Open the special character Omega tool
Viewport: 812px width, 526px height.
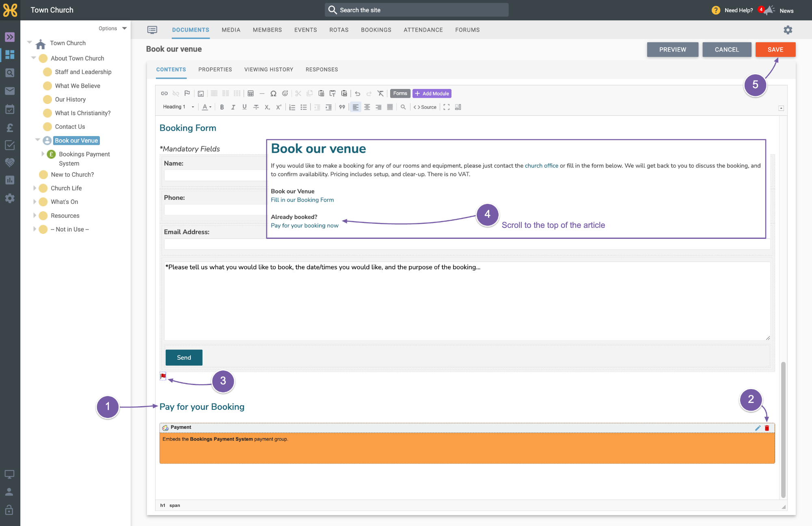click(273, 93)
